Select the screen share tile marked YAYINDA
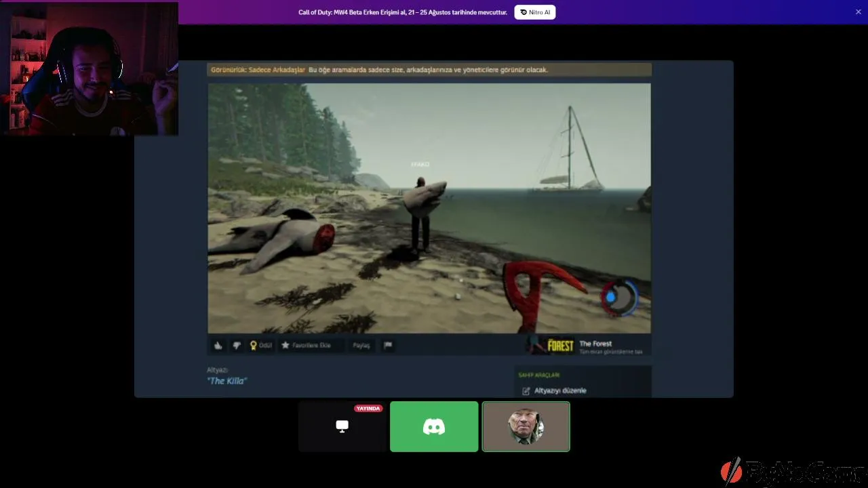 (x=342, y=426)
